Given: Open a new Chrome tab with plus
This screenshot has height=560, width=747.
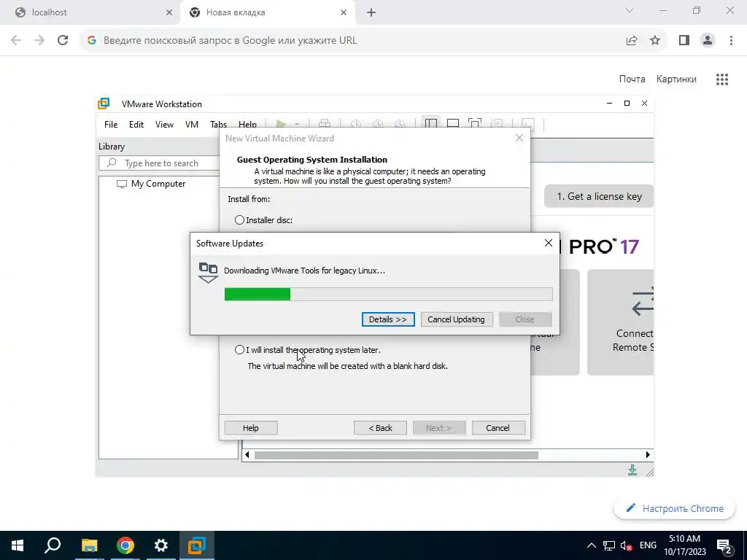Looking at the screenshot, I should [x=371, y=12].
